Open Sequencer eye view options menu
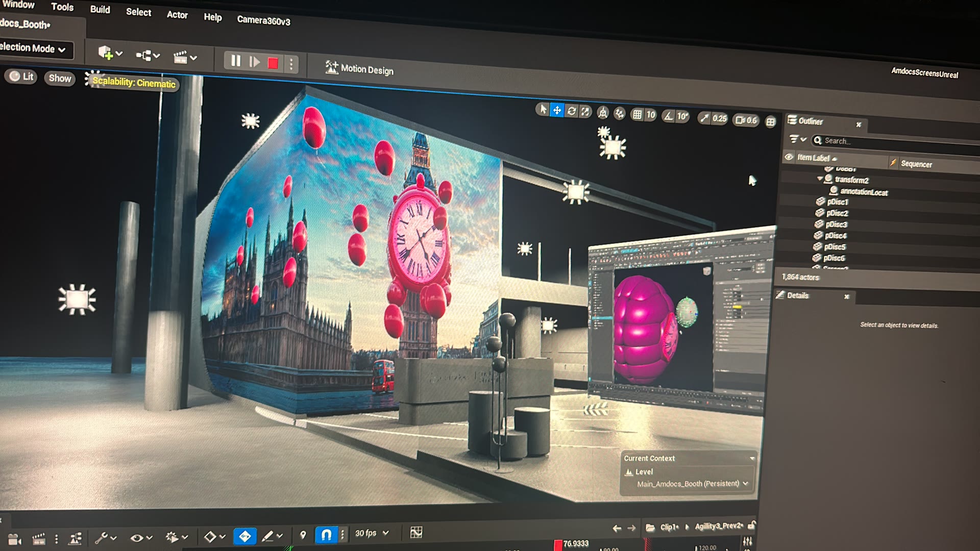 point(141,538)
